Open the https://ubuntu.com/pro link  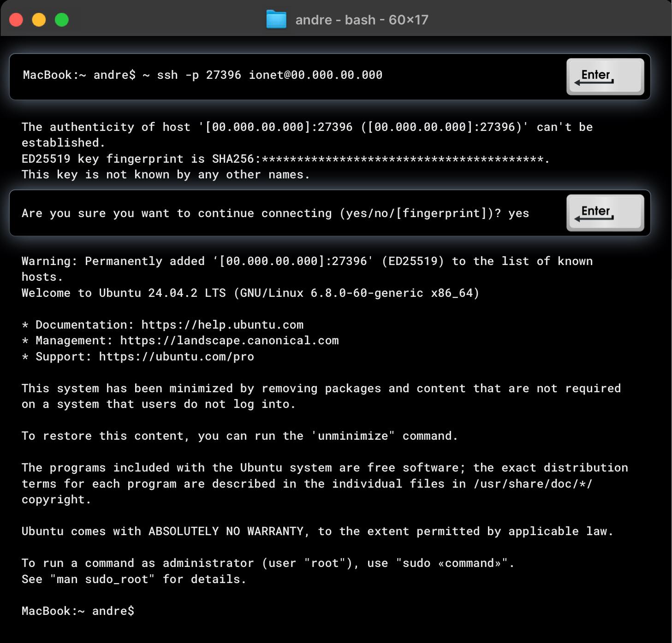[176, 357]
